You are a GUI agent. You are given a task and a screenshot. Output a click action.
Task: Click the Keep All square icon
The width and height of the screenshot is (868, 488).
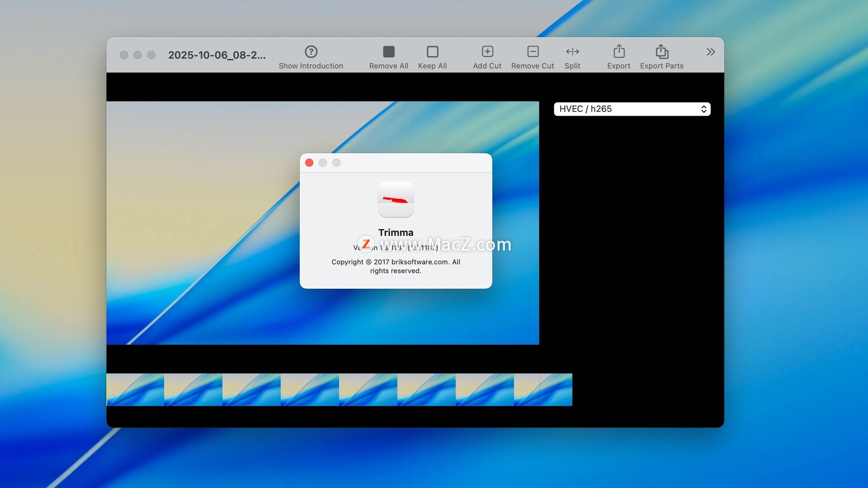432,52
